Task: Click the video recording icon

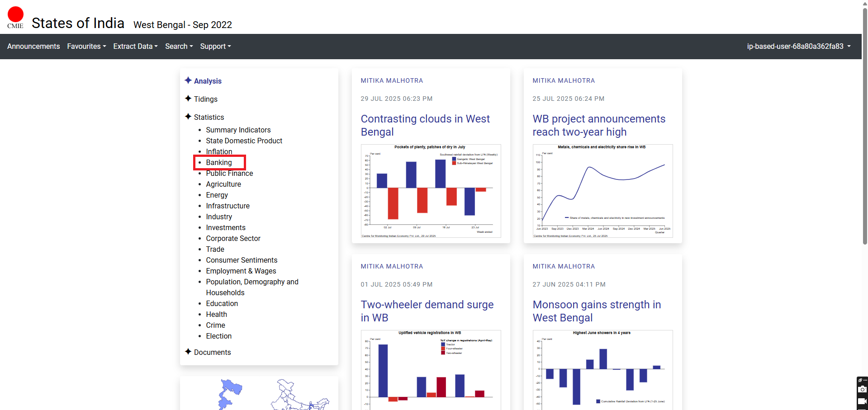Action: click(x=862, y=401)
